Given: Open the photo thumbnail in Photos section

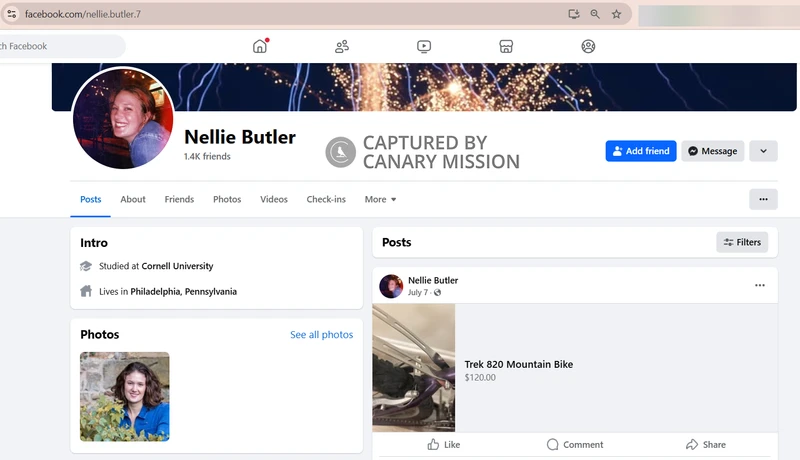Looking at the screenshot, I should click(x=124, y=397).
